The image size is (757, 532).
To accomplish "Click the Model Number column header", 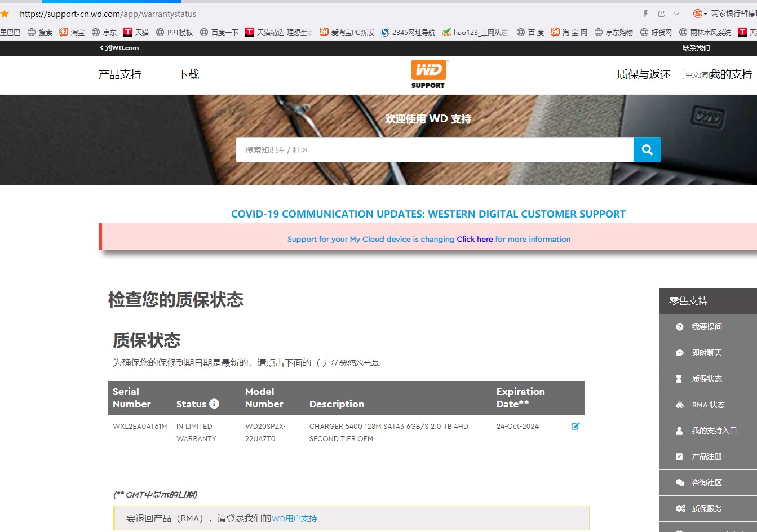I will click(x=264, y=398).
